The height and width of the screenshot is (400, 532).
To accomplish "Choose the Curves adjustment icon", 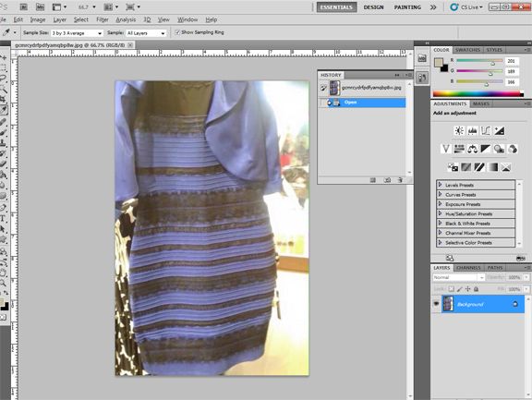I will point(486,130).
